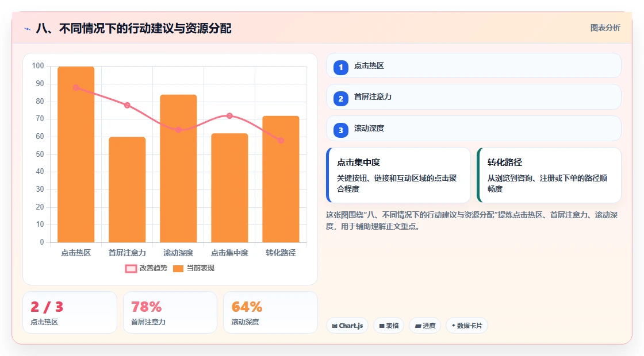The width and height of the screenshot is (644, 356).
Task: Click the blue lightning icon beside the title
Action: coord(28,29)
